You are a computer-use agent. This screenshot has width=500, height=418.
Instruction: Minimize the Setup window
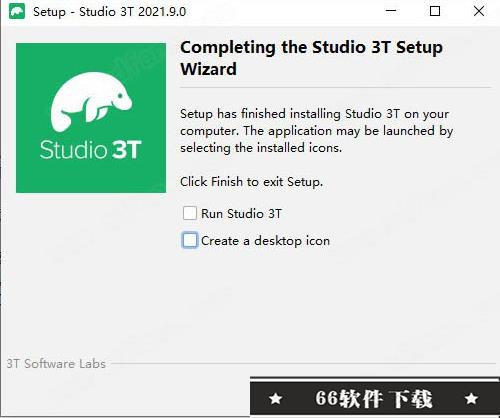[391, 11]
